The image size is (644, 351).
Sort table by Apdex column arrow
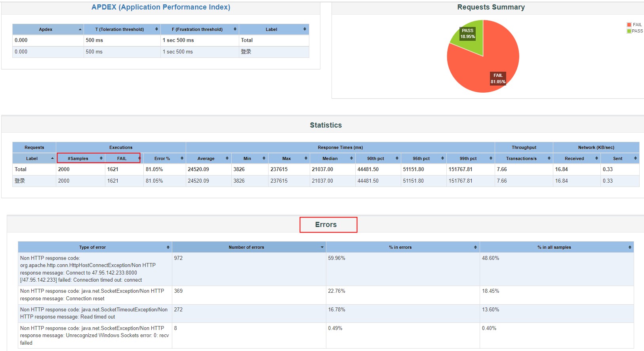[x=80, y=29]
